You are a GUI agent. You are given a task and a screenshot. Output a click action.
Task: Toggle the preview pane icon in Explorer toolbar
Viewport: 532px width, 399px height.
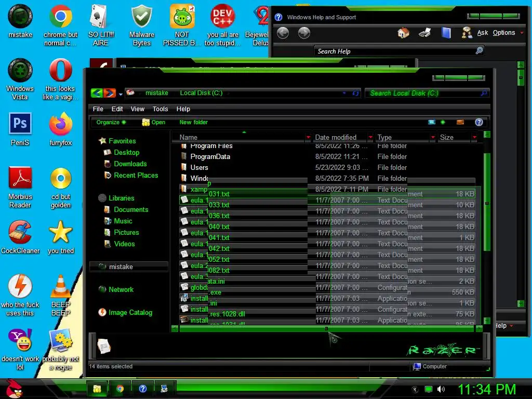coord(460,122)
